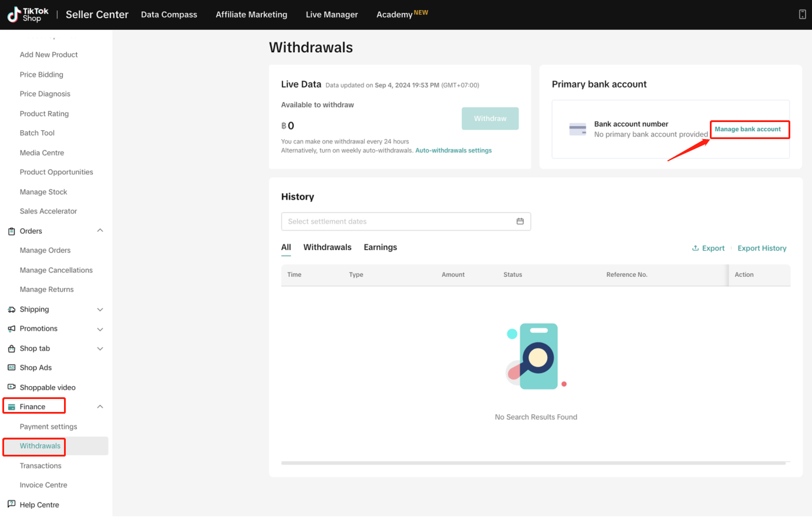Click Manage bank account link
Screen dimensions: 812x524
(x=747, y=129)
